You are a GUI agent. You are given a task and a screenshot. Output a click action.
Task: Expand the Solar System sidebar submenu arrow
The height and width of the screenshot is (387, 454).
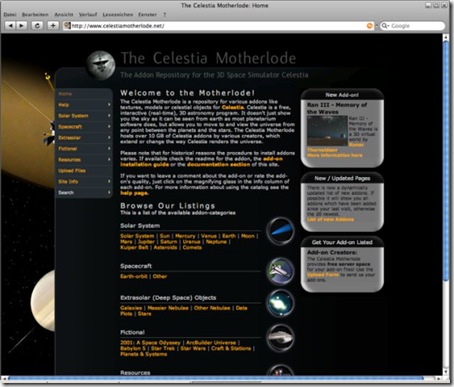coord(109,116)
